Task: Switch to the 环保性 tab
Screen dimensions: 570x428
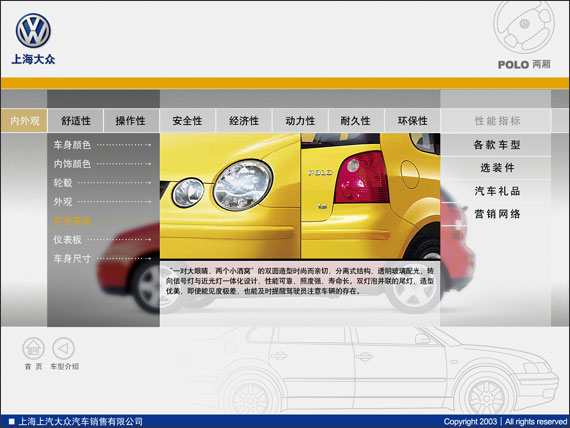Action: coord(412,120)
